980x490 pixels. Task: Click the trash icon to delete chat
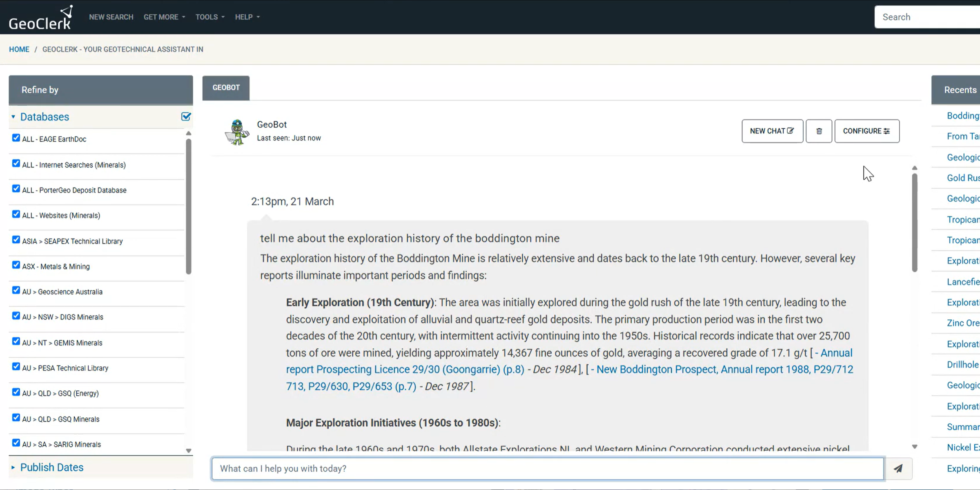coord(819,131)
